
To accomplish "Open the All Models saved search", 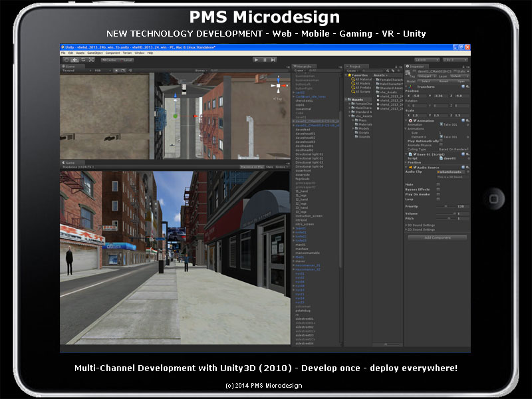I will [360, 84].
